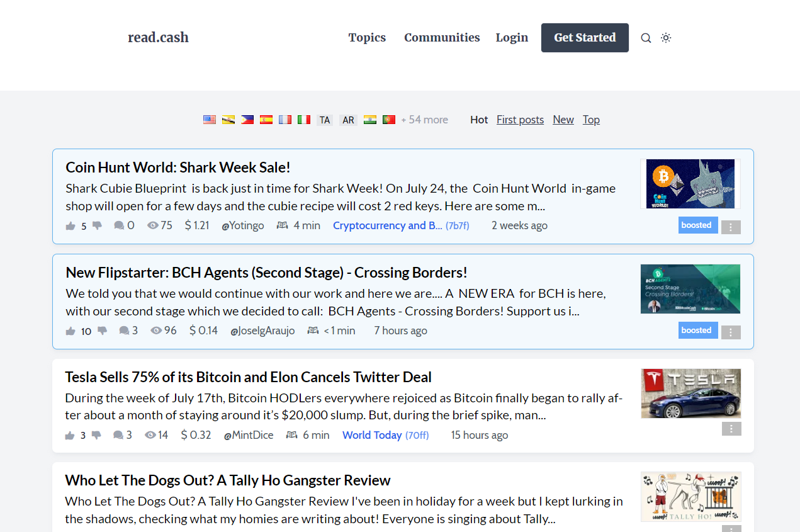800x532 pixels.
Task: Open comments on the Coin Hunt World post
Action: click(124, 225)
